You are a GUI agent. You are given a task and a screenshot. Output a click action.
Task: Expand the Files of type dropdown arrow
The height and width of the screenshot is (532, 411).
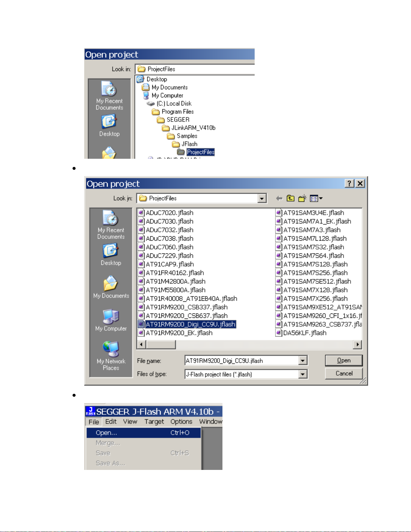303,374
